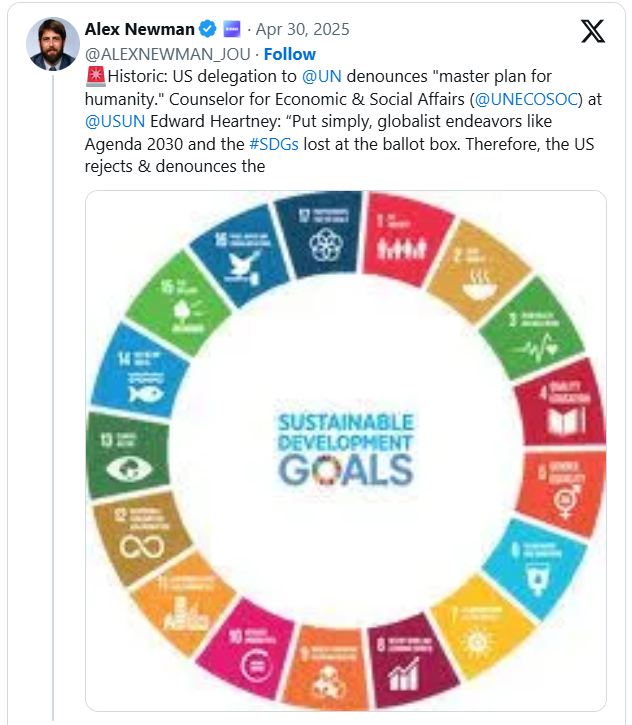The image size is (632, 725).
Task: Click the Apr 30, 2025 timestamp
Action: click(x=302, y=30)
